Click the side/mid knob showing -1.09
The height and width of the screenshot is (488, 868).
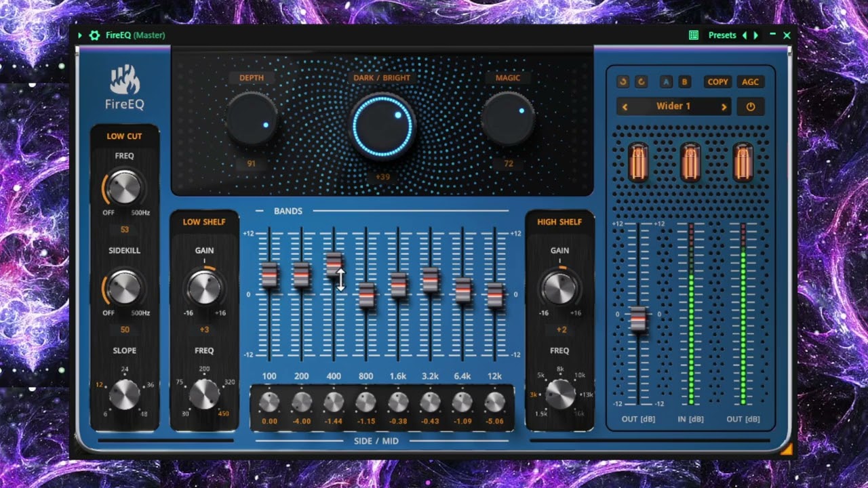(x=462, y=403)
